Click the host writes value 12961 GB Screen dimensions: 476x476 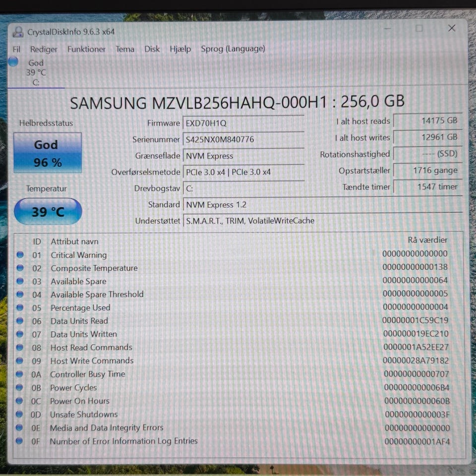point(428,137)
